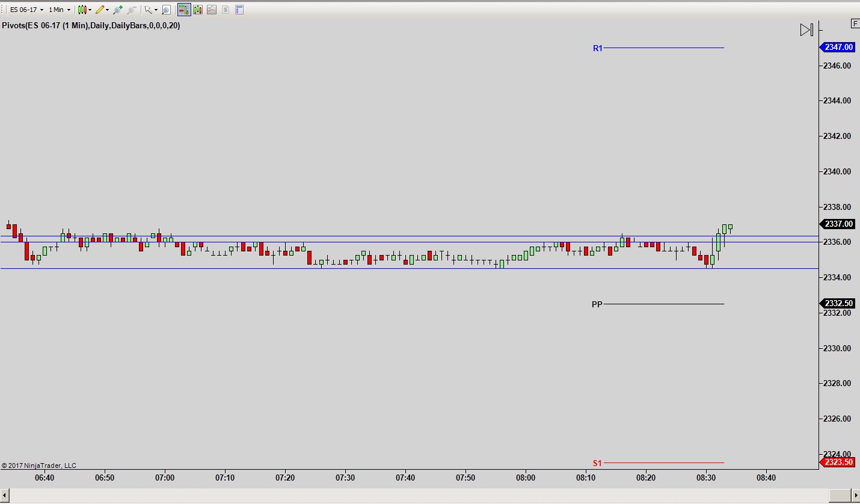The height and width of the screenshot is (504, 860).
Task: Click the zoom frame magnifier icon
Action: (x=166, y=10)
